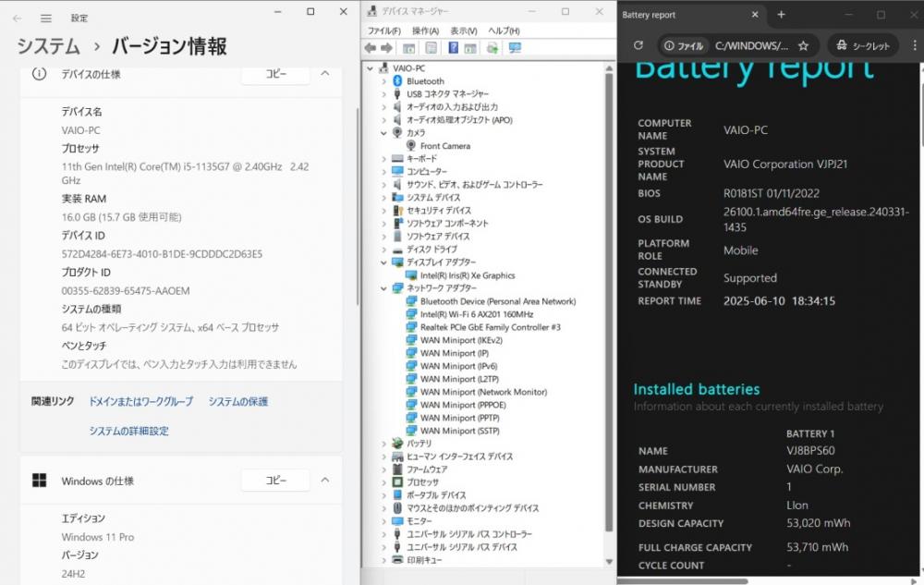Open the ヘルプ(H) menu
Screen dimensions: 924x585
click(x=504, y=30)
